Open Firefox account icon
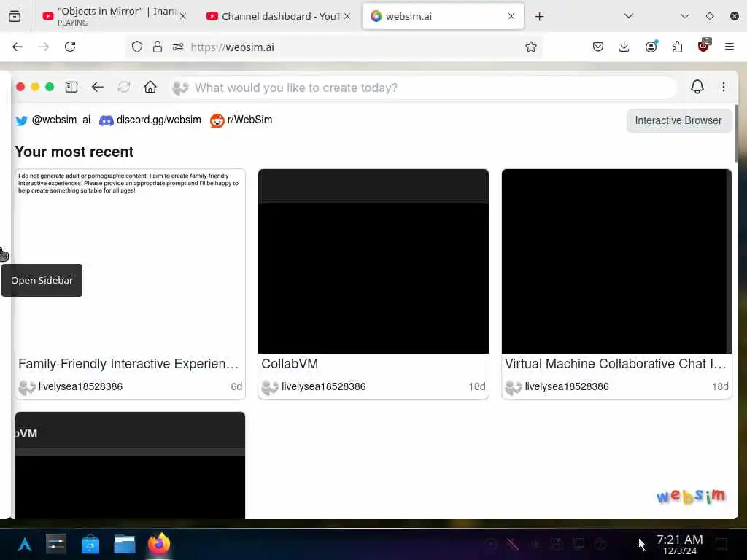This screenshot has height=560, width=747. click(651, 47)
